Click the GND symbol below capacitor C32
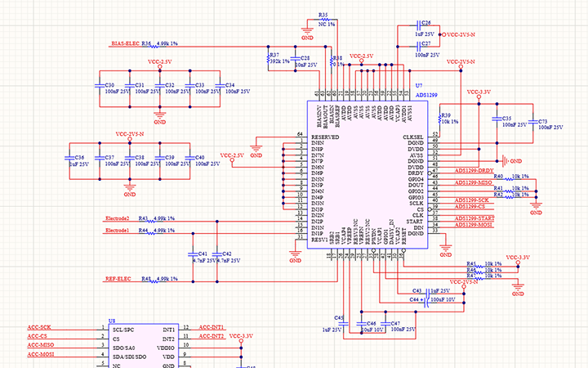Image resolution: width=588 pixels, height=368 pixels. (159, 115)
